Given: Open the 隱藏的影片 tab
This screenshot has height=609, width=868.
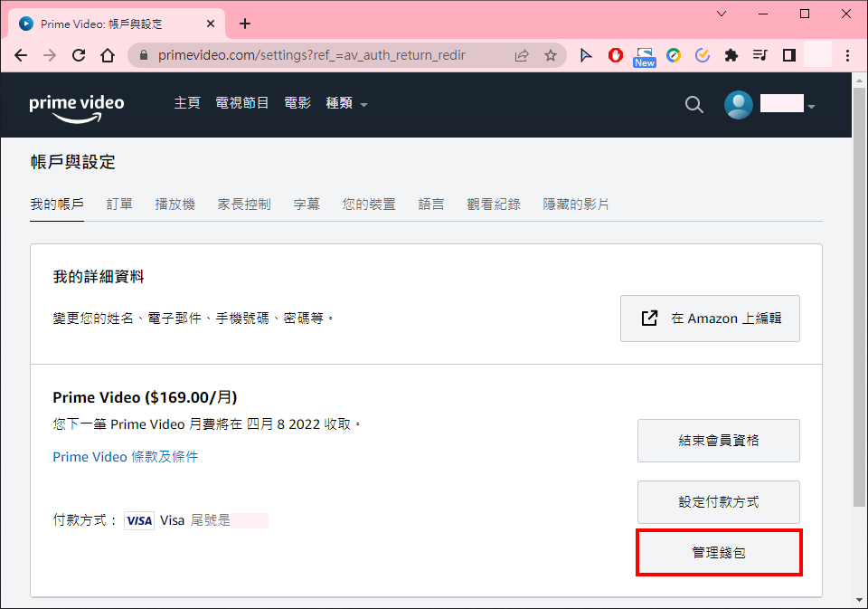Looking at the screenshot, I should (576, 204).
